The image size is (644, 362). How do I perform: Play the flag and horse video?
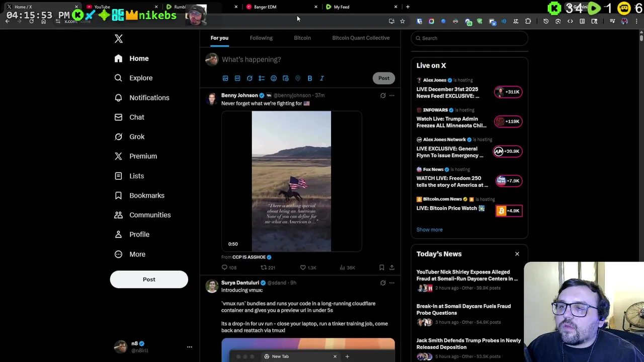coord(291,181)
